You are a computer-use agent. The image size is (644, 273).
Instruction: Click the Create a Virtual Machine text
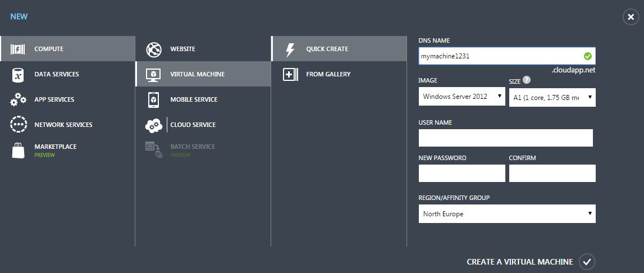(x=519, y=262)
